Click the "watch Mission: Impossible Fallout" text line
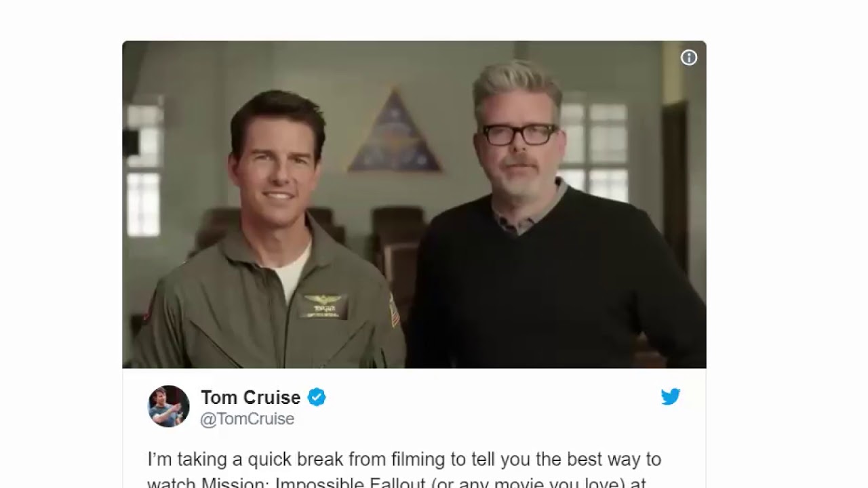 click(396, 483)
